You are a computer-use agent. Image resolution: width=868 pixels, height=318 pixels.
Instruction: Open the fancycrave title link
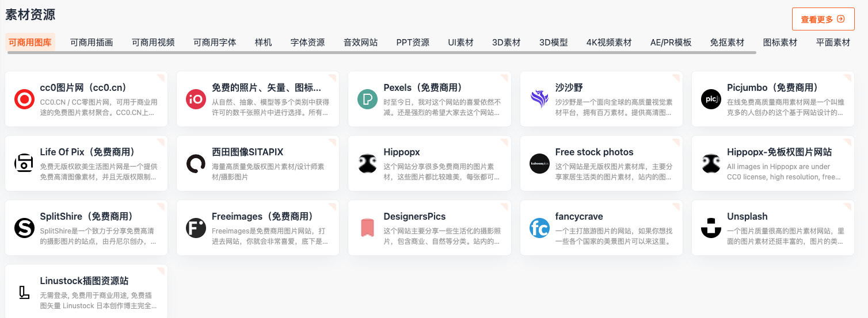click(x=579, y=216)
